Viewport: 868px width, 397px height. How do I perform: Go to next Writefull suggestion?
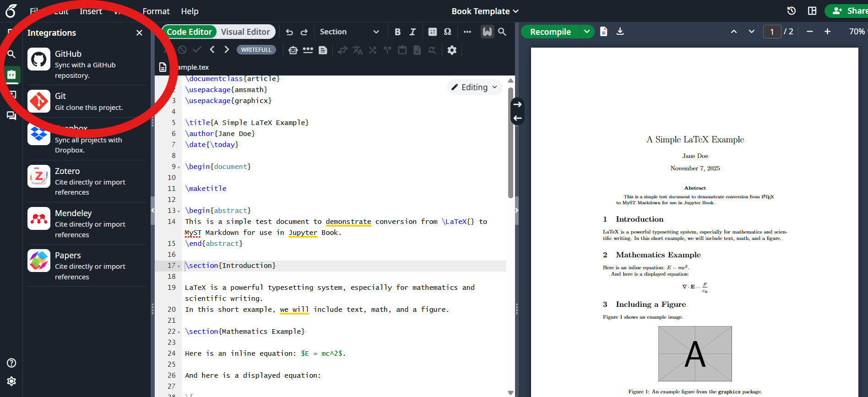(227, 49)
